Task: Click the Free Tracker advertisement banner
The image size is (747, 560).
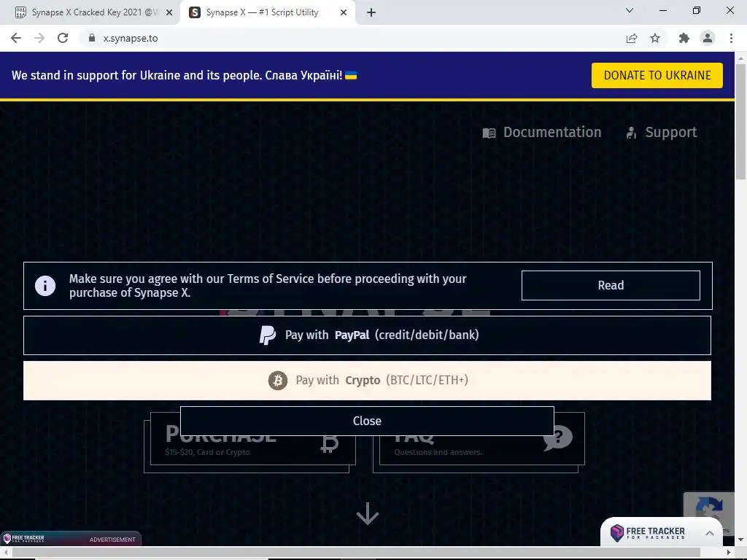Action: pyautogui.click(x=71, y=539)
